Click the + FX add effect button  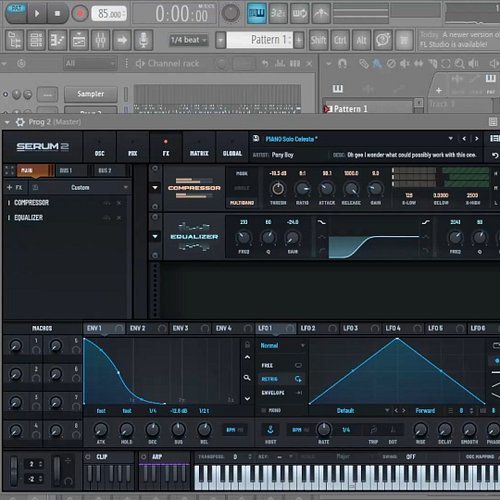[x=15, y=188]
